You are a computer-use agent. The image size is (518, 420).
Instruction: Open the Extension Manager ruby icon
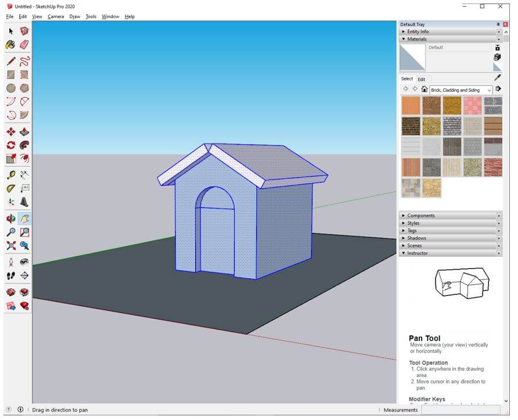pyautogui.click(x=24, y=306)
